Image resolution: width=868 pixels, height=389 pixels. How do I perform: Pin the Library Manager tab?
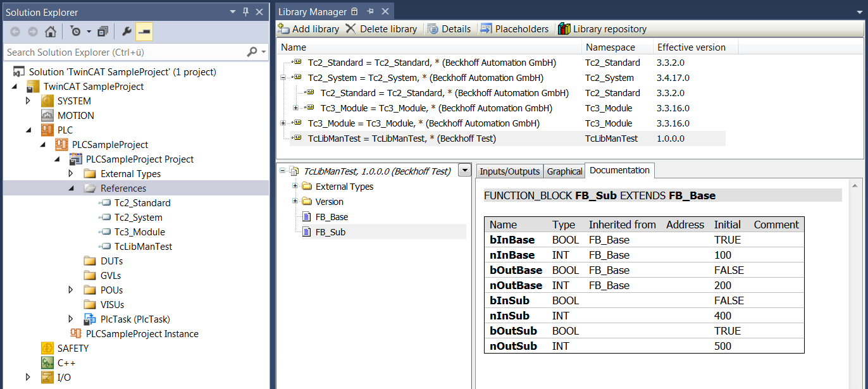[x=370, y=11]
